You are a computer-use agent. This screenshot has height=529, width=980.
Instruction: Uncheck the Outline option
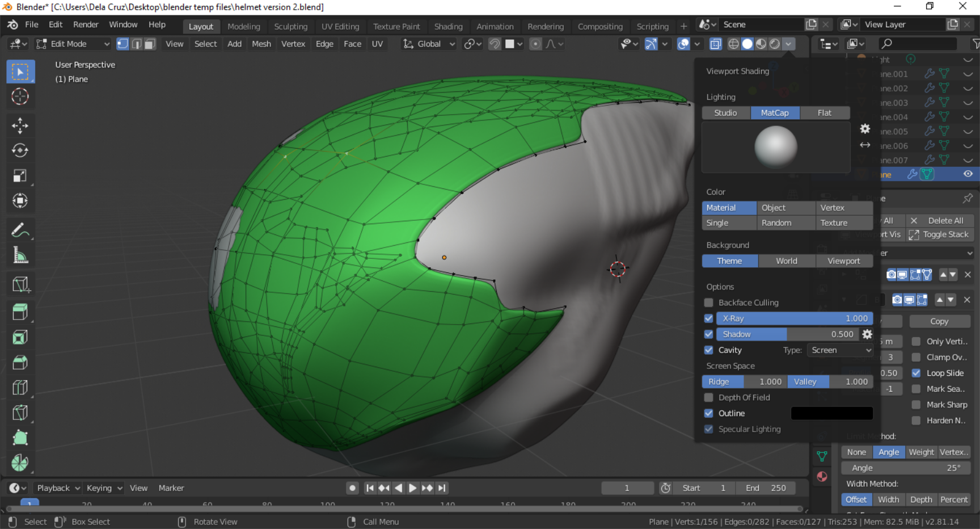pyautogui.click(x=709, y=414)
